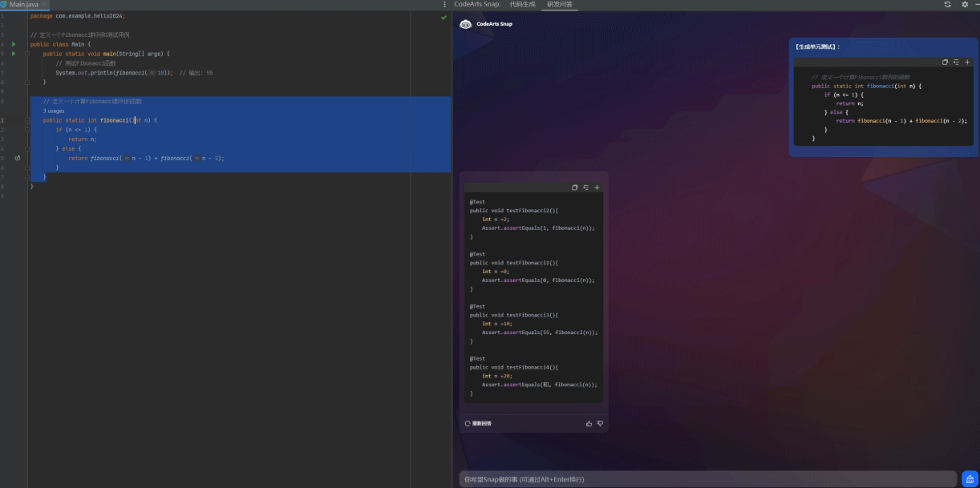Click the wrap-lines icon on generated test code

[585, 188]
